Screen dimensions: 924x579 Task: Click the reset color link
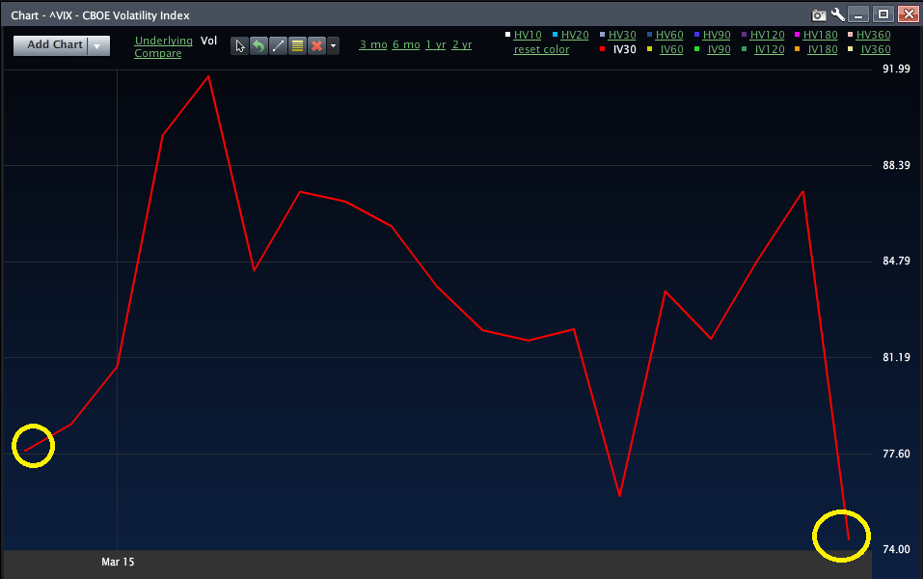541,49
